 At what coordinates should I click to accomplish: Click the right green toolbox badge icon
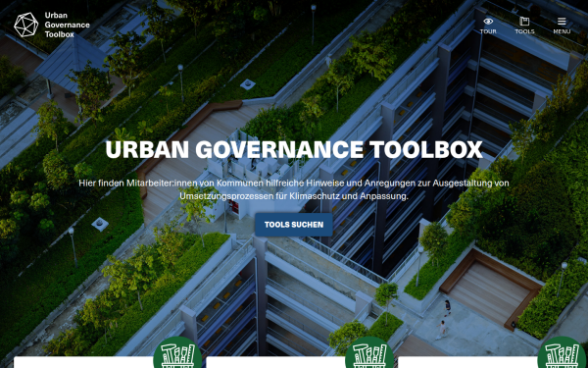pos(562,353)
